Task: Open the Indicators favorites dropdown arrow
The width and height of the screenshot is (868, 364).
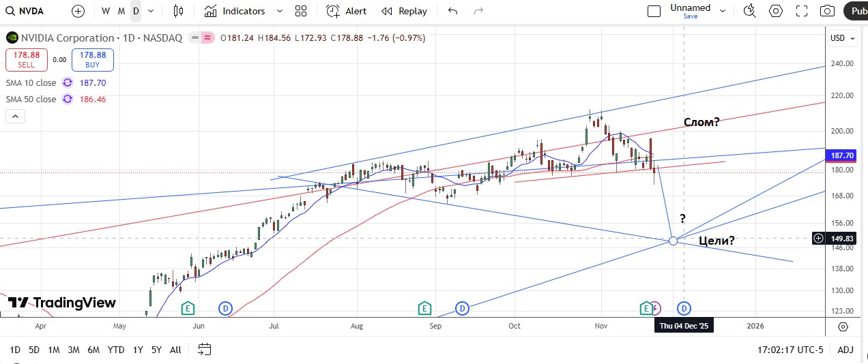Action: pyautogui.click(x=279, y=11)
